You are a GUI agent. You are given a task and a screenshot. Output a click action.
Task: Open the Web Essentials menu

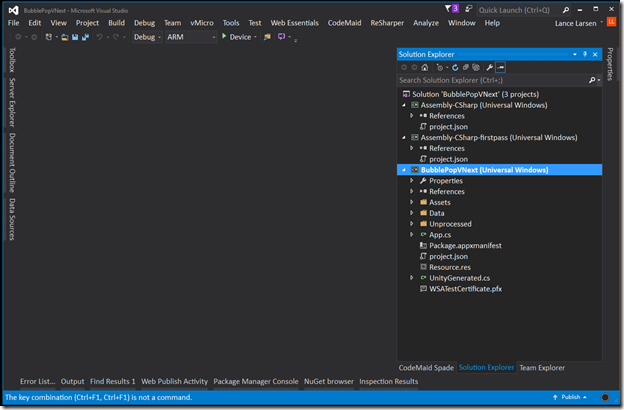[294, 23]
